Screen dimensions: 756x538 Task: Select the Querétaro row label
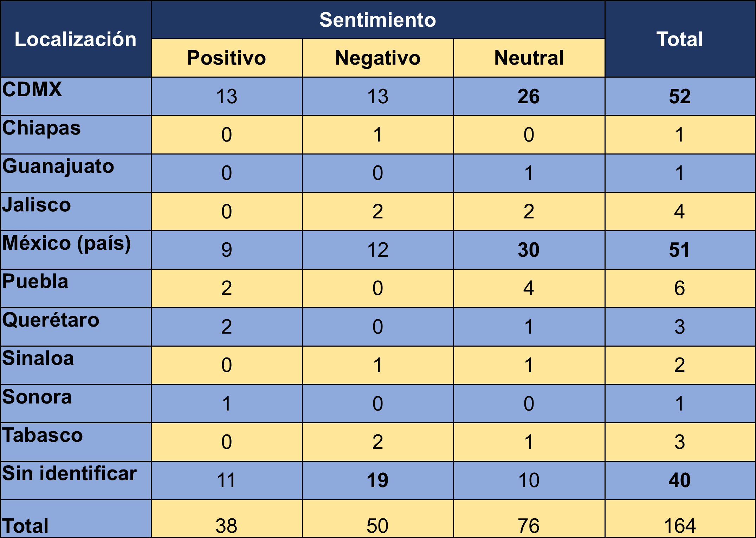pyautogui.click(x=51, y=320)
